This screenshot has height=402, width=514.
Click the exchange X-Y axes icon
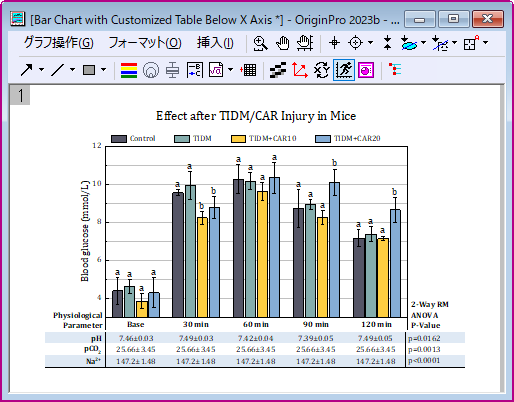322,70
